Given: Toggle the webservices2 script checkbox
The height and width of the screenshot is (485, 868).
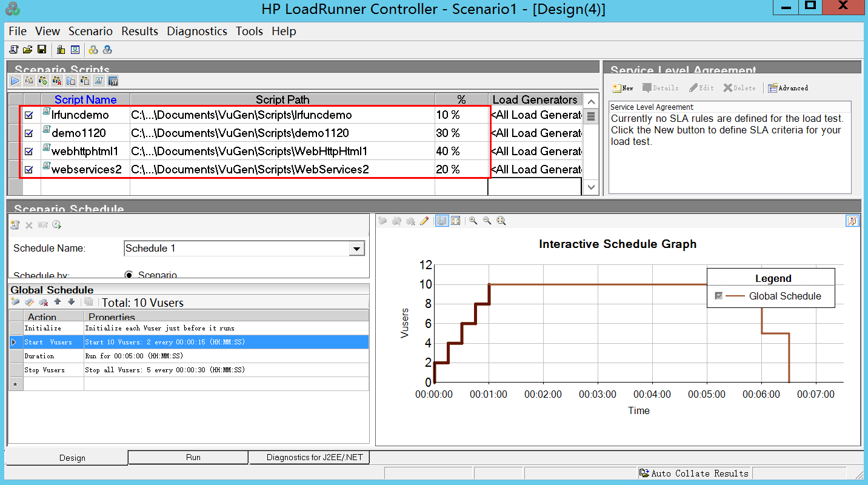Looking at the screenshot, I should pos(28,170).
